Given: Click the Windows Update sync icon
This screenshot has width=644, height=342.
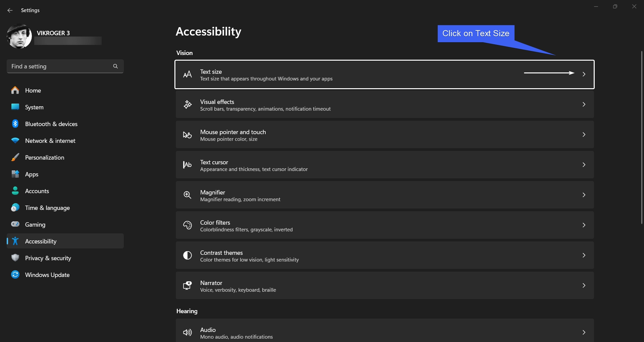Looking at the screenshot, I should pyautogui.click(x=15, y=275).
